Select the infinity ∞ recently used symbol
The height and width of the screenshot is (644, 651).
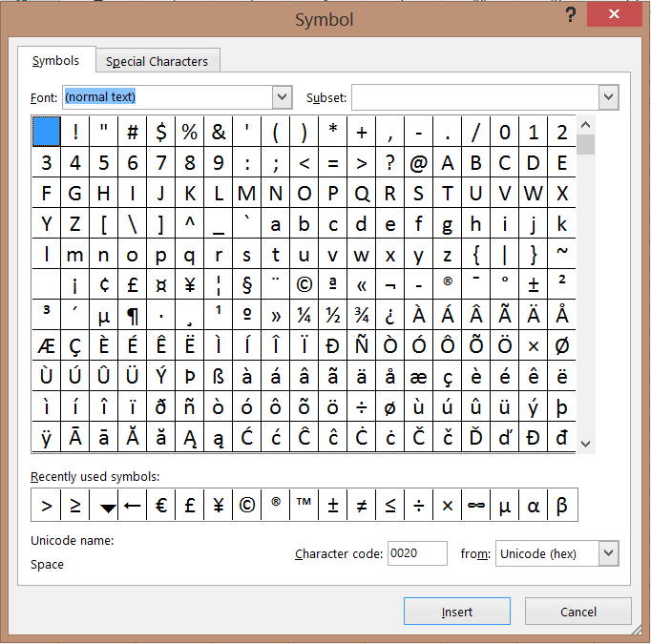[x=476, y=506]
